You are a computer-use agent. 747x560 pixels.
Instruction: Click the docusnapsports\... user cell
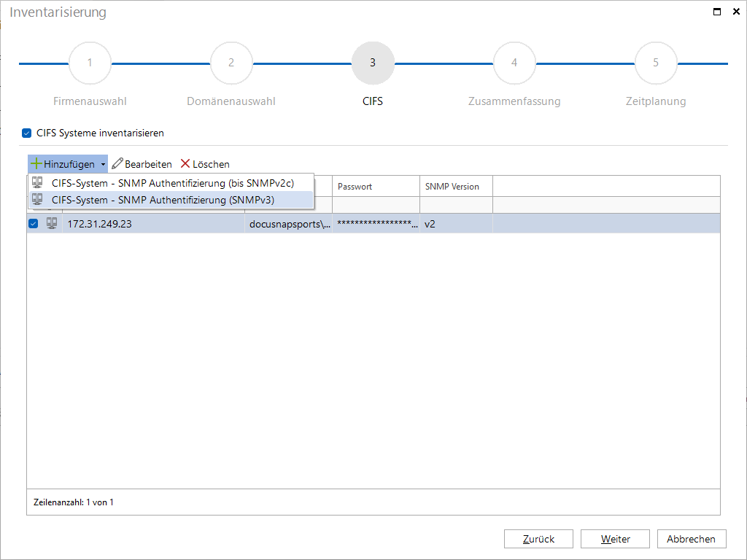[x=289, y=224]
